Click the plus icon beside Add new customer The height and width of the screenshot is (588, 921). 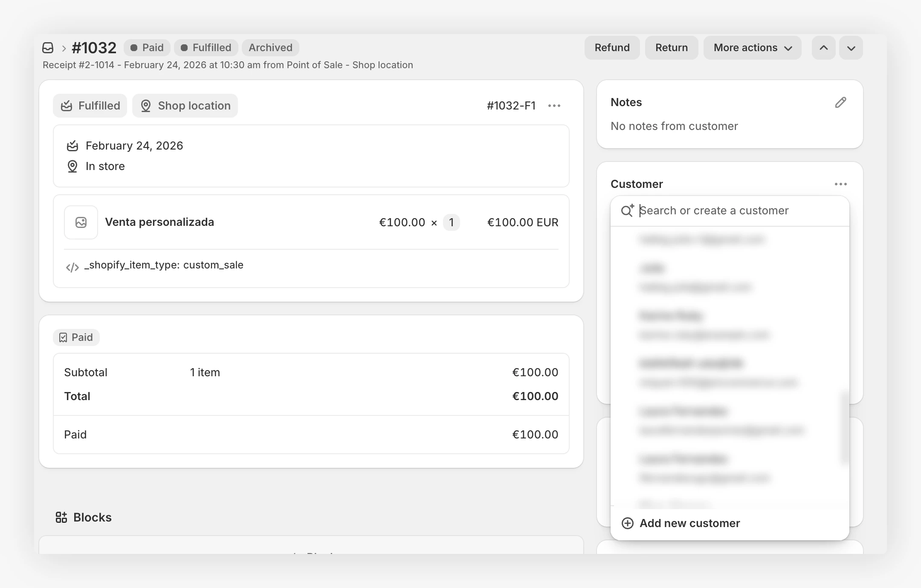point(627,523)
